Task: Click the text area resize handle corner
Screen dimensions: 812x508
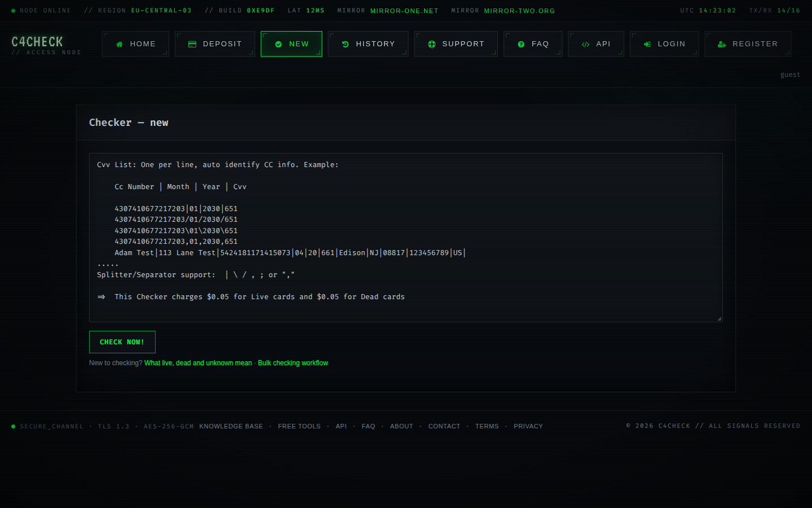Action: (719, 318)
